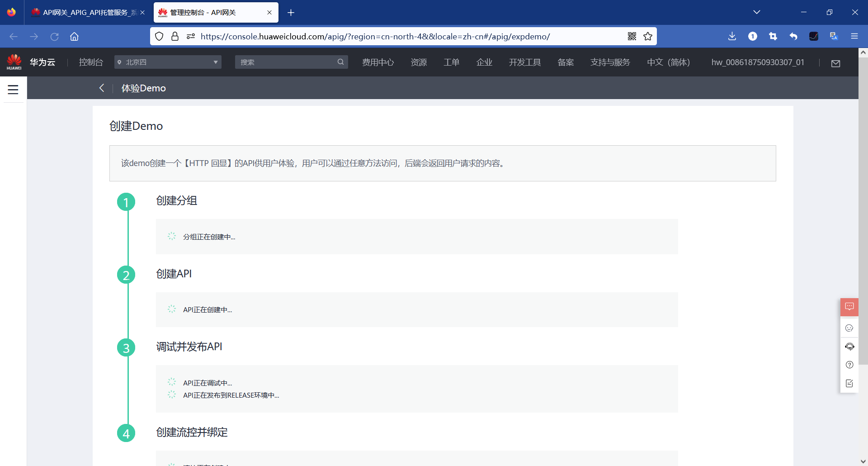
Task: Click API正在调试中... status text
Action: [208, 383]
